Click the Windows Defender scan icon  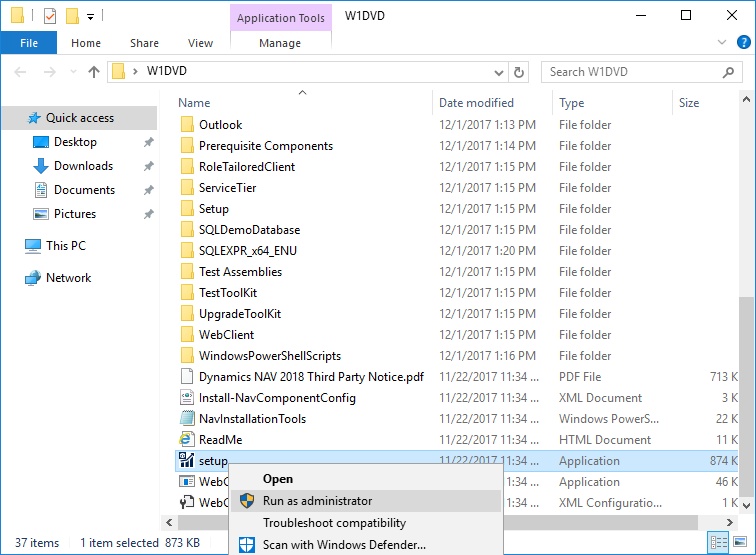click(x=247, y=544)
